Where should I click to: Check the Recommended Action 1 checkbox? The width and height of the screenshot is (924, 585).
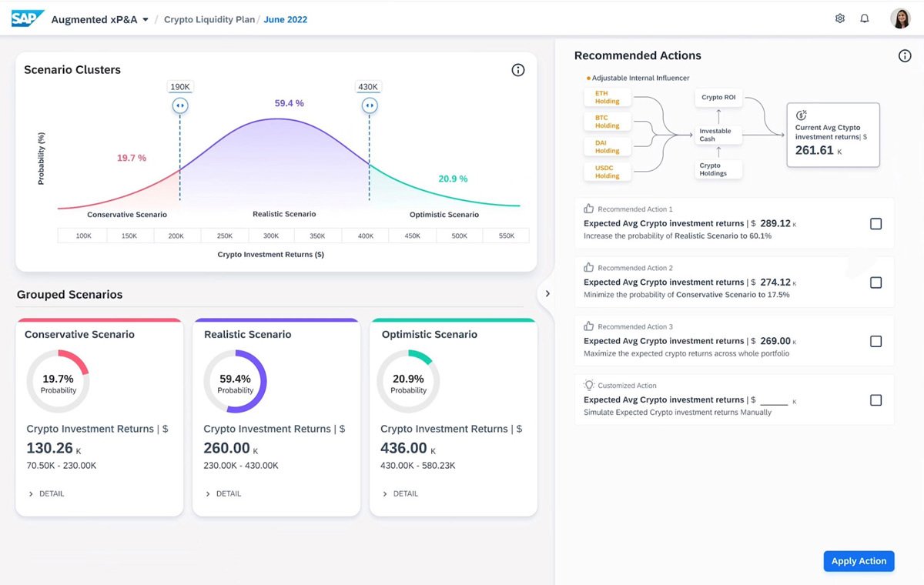[875, 223]
